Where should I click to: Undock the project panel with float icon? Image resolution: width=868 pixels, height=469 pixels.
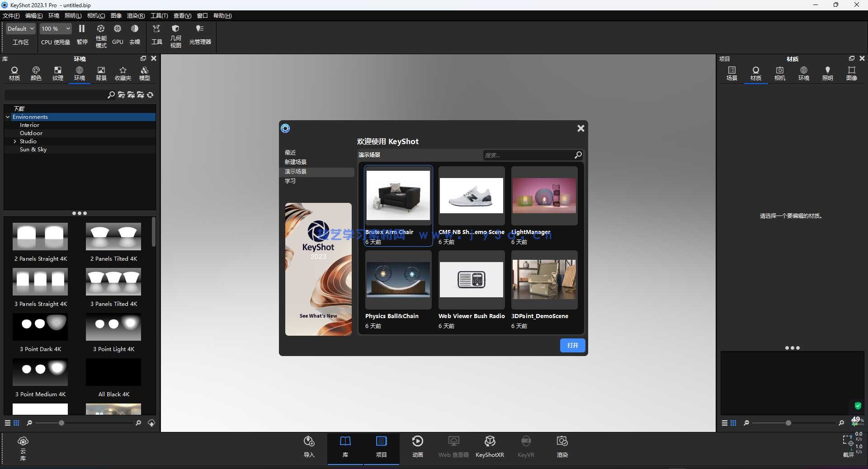852,58
